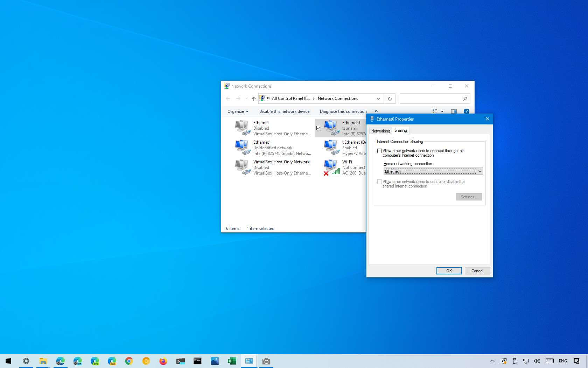Open the help question mark icon

click(466, 111)
